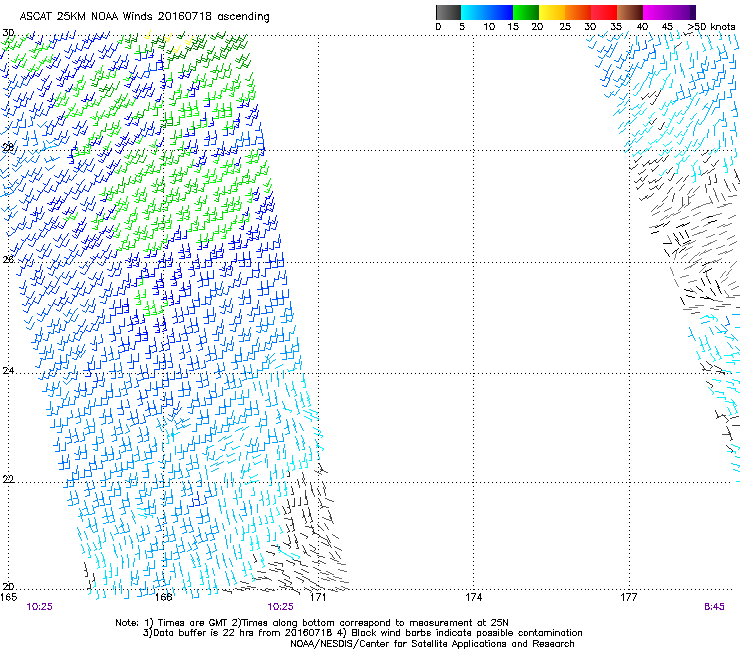Click the NOAA/NESDIS credit line
740x650 pixels.
tap(432, 644)
